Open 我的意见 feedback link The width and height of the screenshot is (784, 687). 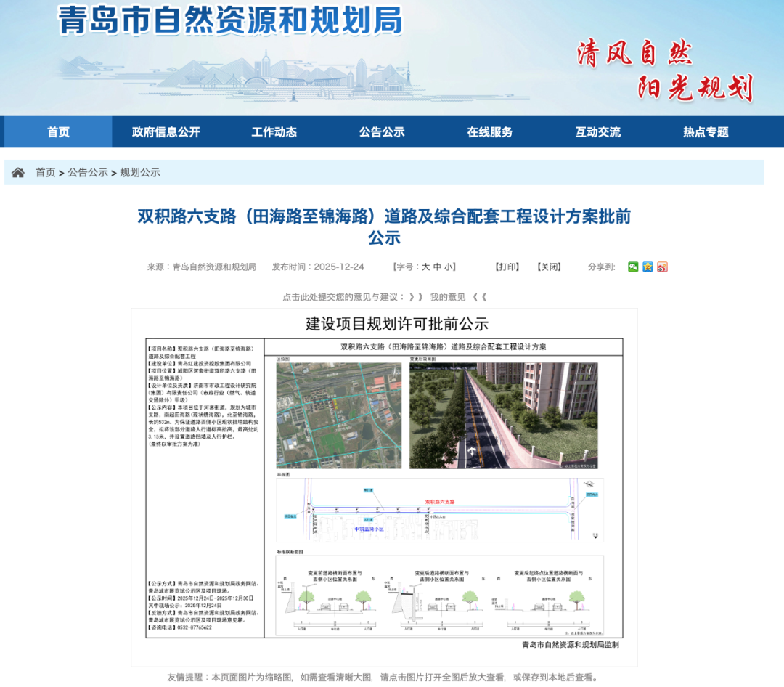point(448,297)
